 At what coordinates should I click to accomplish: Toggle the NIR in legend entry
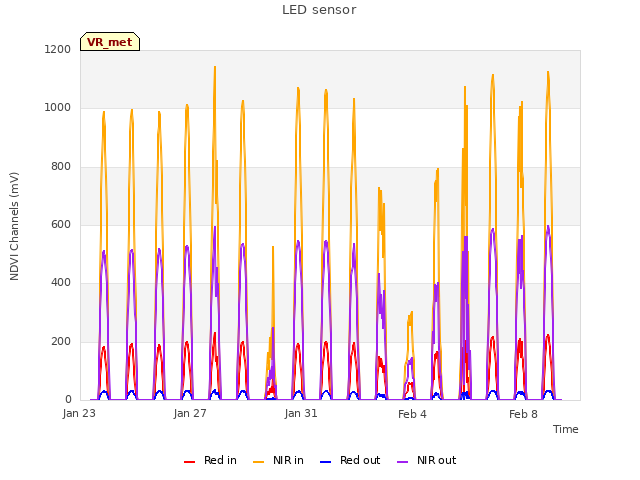point(278,460)
